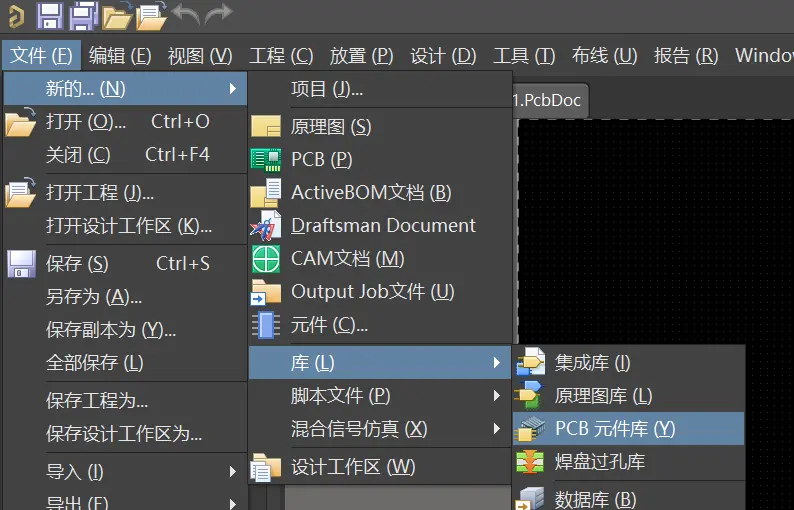The height and width of the screenshot is (510, 794).
Task: Open the 布线 (U) menu
Action: pos(605,55)
